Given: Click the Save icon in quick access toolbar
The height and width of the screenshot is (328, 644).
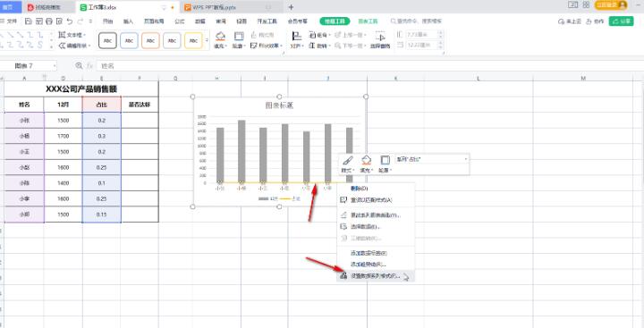Looking at the screenshot, I should 28,21.
